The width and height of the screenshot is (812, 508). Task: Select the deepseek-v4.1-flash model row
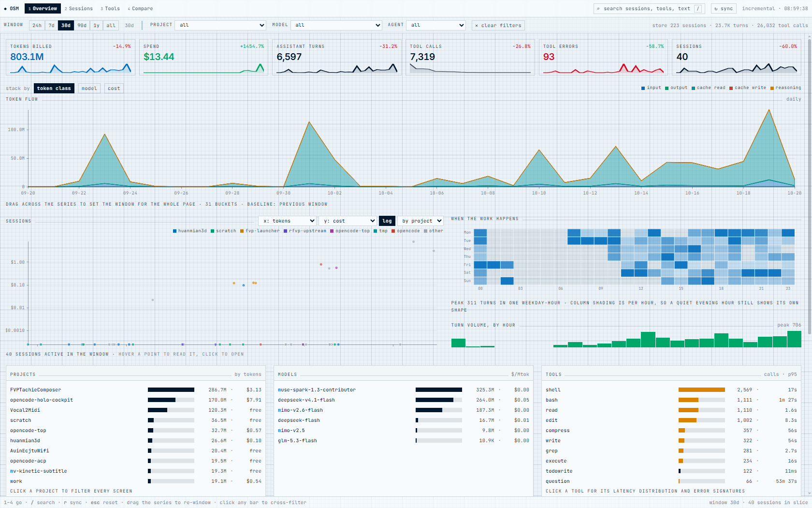point(404,400)
